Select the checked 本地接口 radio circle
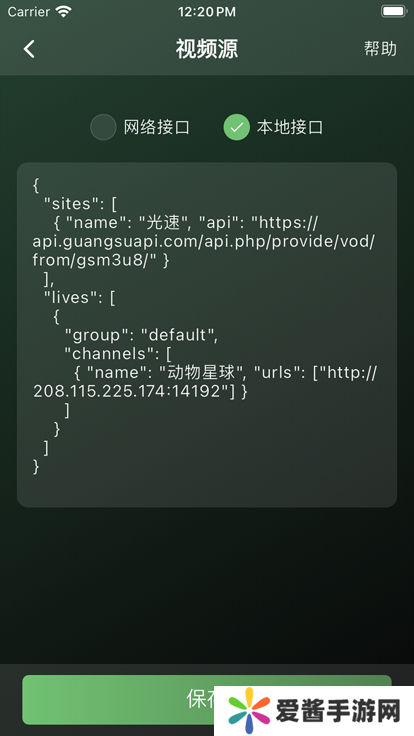This screenshot has height=736, width=414. tap(237, 127)
